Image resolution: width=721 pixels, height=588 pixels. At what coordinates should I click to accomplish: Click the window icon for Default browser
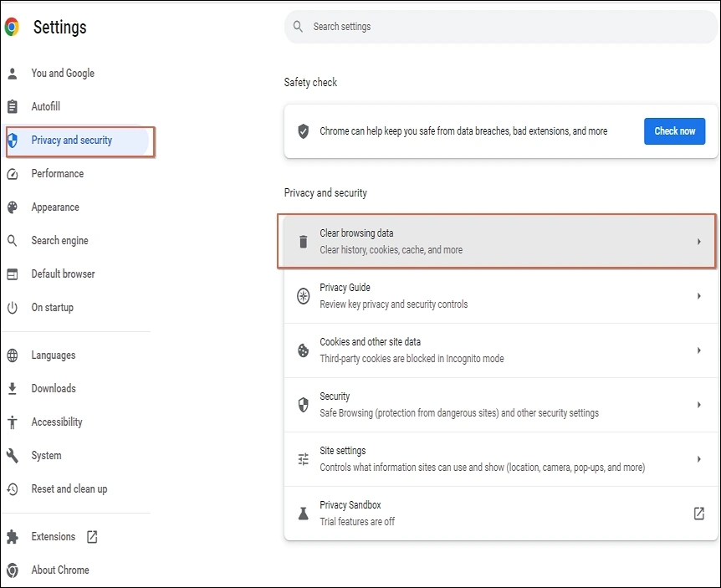pos(13,274)
